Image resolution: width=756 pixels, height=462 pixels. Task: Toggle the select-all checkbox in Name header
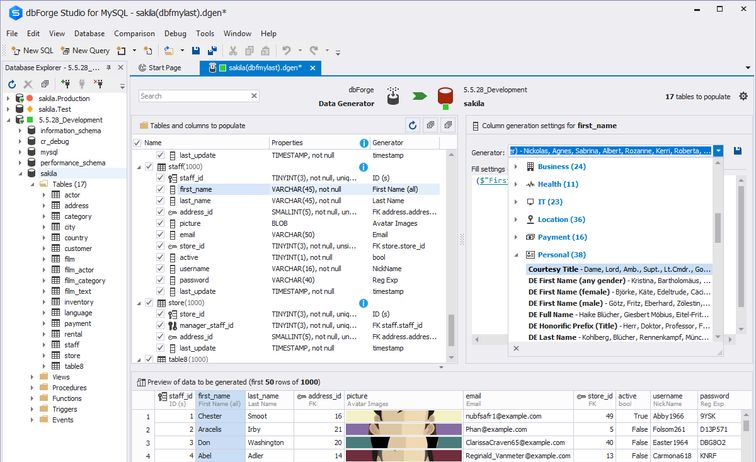(137, 143)
